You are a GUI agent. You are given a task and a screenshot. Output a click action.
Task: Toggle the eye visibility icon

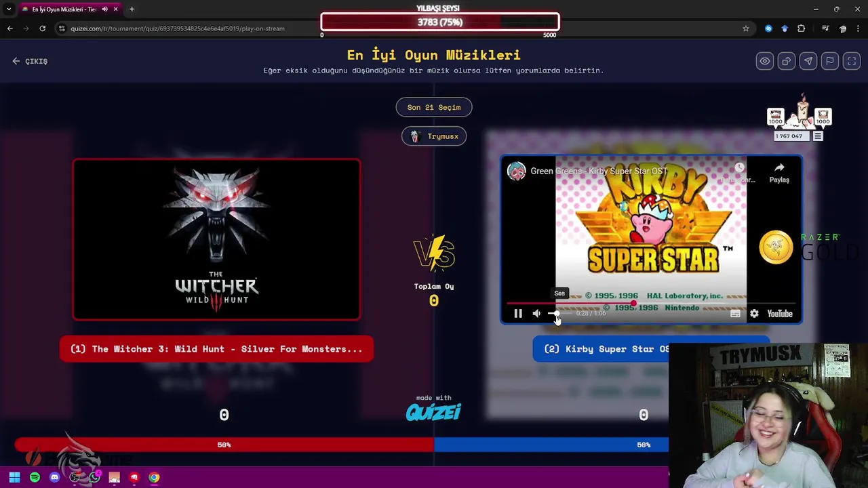[x=765, y=61]
